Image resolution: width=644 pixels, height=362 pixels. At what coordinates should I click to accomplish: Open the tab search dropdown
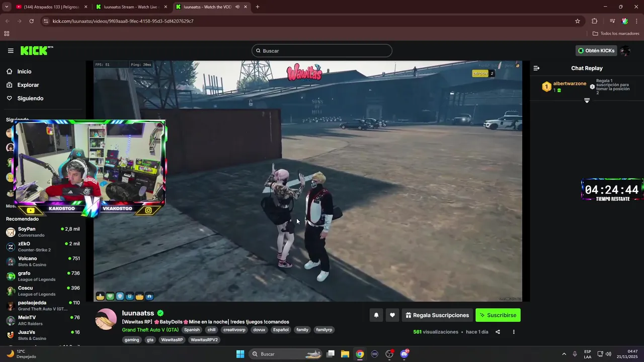(6, 7)
